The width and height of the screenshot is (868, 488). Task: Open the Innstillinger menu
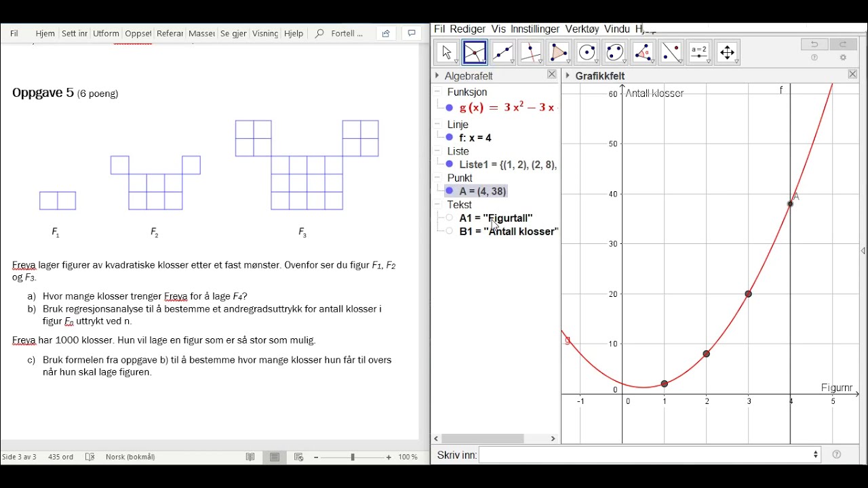coord(535,29)
